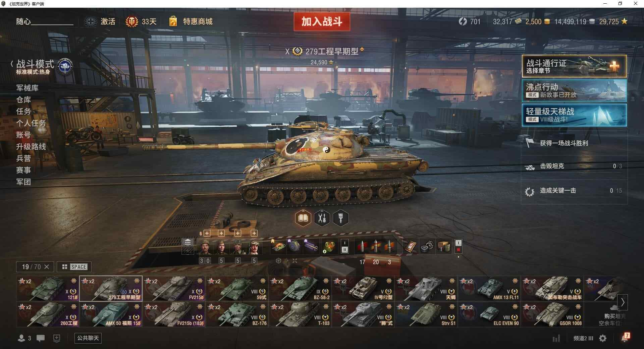Screen dimensions: 644x349
Task: Open the field modification book icon
Action: [x=303, y=218]
